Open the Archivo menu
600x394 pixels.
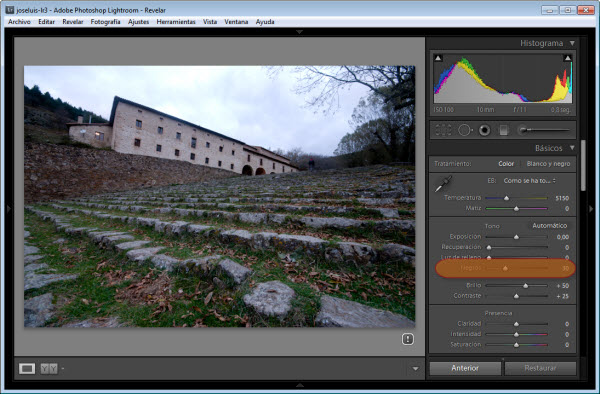click(x=19, y=22)
